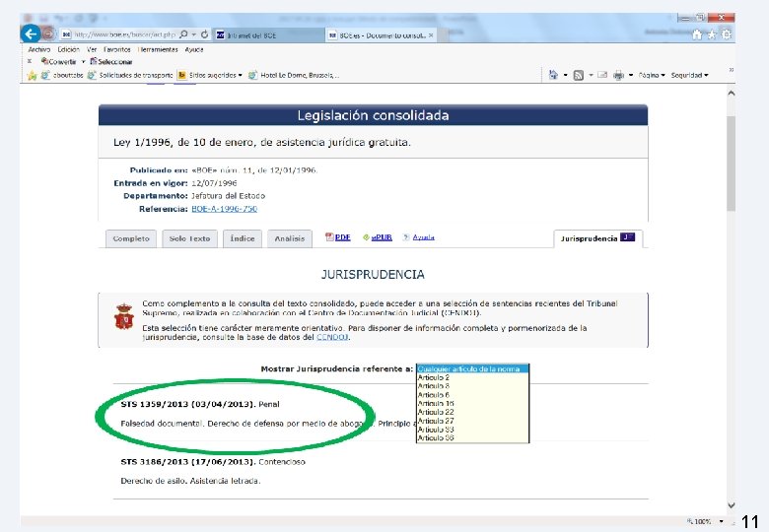Click the read mail icon in command bar

[602, 75]
